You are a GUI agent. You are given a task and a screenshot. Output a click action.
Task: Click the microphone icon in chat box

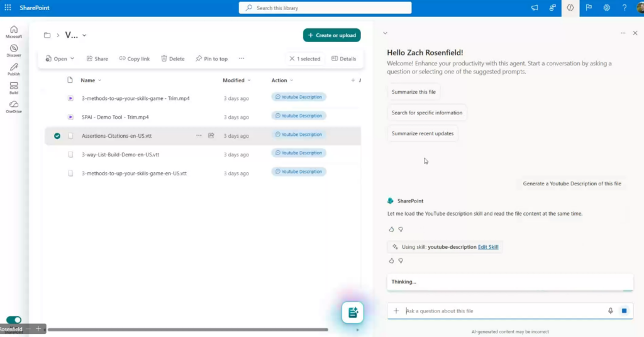[610, 311]
